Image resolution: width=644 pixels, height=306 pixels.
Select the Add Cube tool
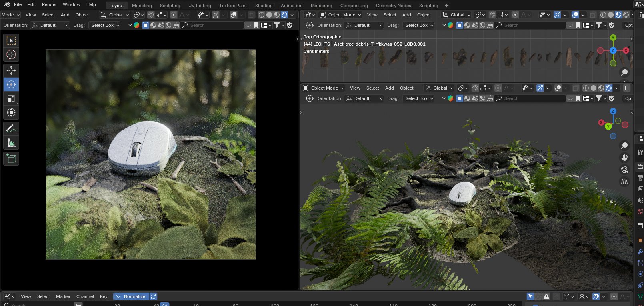click(x=11, y=159)
